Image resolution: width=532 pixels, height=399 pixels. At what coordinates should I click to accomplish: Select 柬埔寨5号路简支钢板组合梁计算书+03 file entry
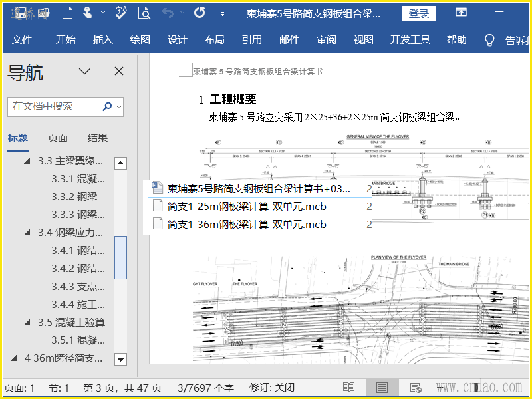pyautogui.click(x=259, y=188)
